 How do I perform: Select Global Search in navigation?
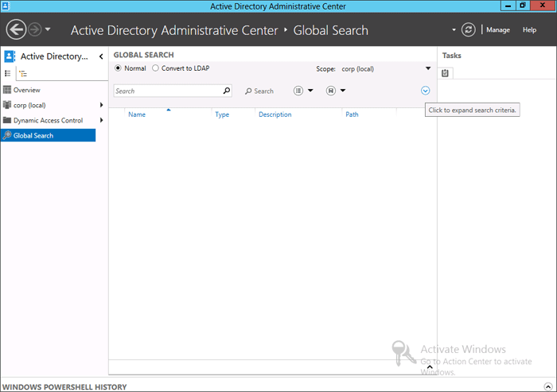49,135
